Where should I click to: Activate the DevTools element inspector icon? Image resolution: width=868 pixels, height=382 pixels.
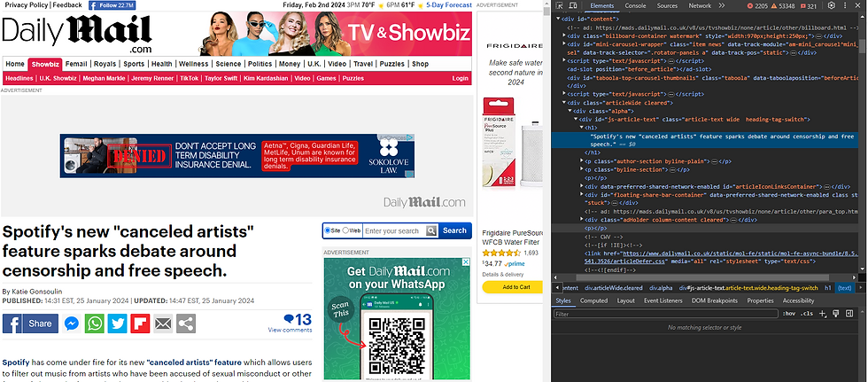[x=560, y=5]
